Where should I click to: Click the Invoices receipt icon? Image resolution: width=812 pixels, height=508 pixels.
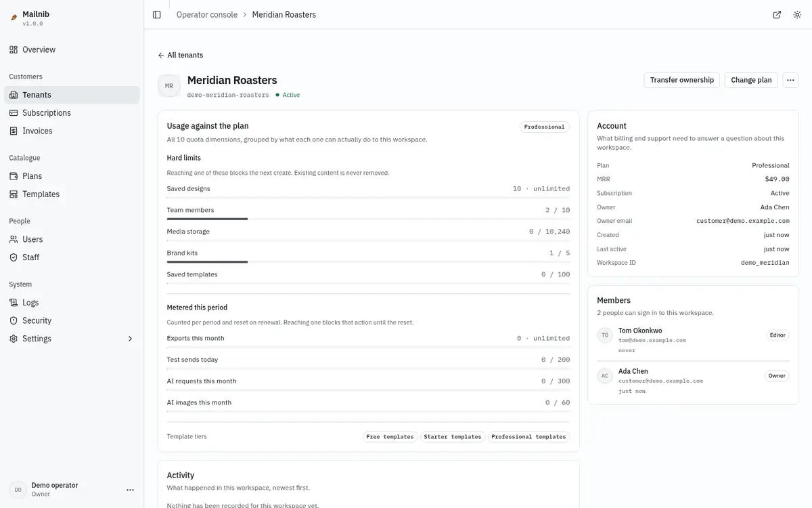[14, 131]
